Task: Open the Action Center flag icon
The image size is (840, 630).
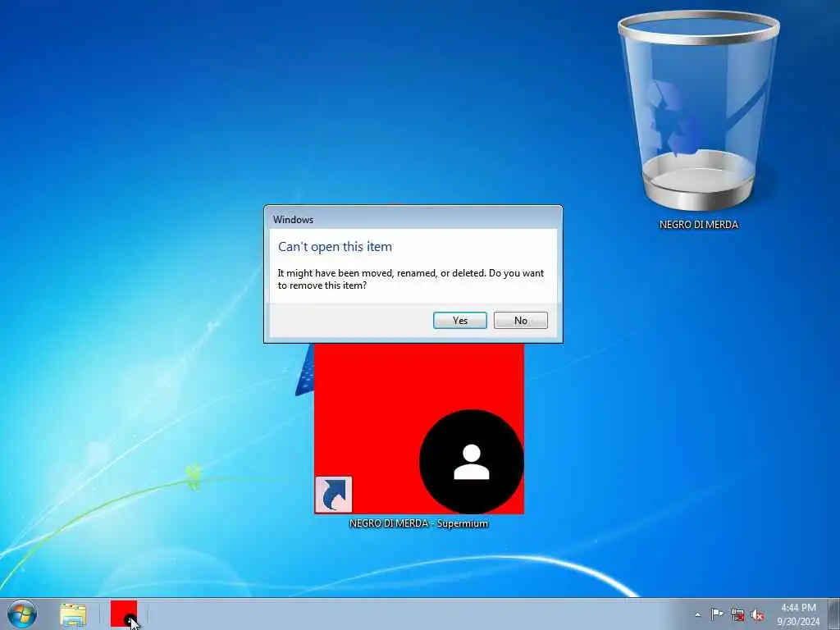Action: [x=717, y=614]
